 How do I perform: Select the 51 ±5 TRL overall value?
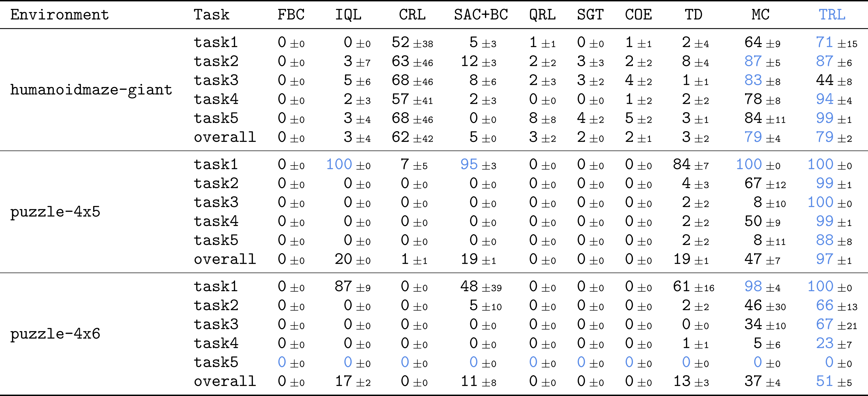click(834, 382)
